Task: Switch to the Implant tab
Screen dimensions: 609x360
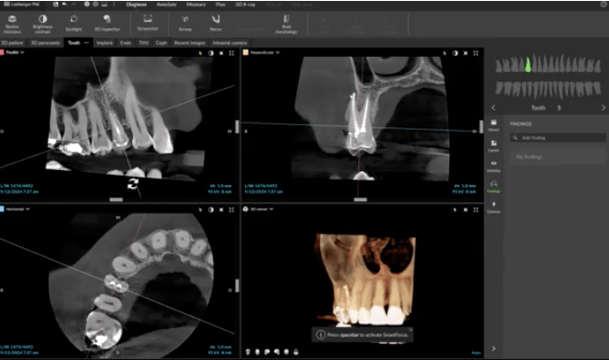Action: click(104, 43)
